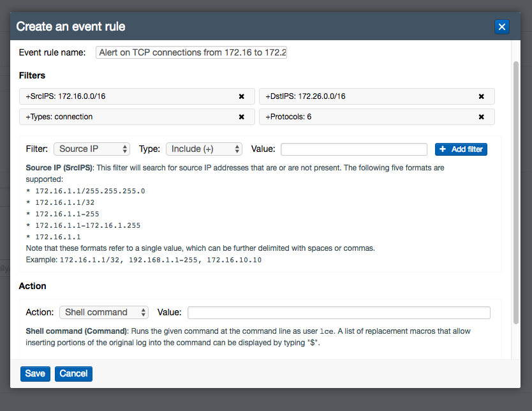
Task: Click the Save button
Action: point(34,373)
